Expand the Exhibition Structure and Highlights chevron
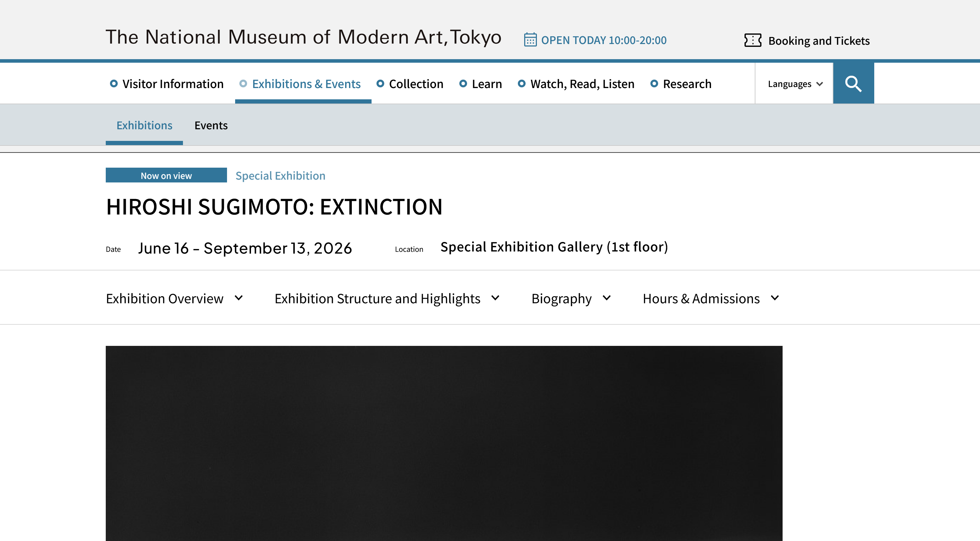The width and height of the screenshot is (980, 541). [495, 298]
